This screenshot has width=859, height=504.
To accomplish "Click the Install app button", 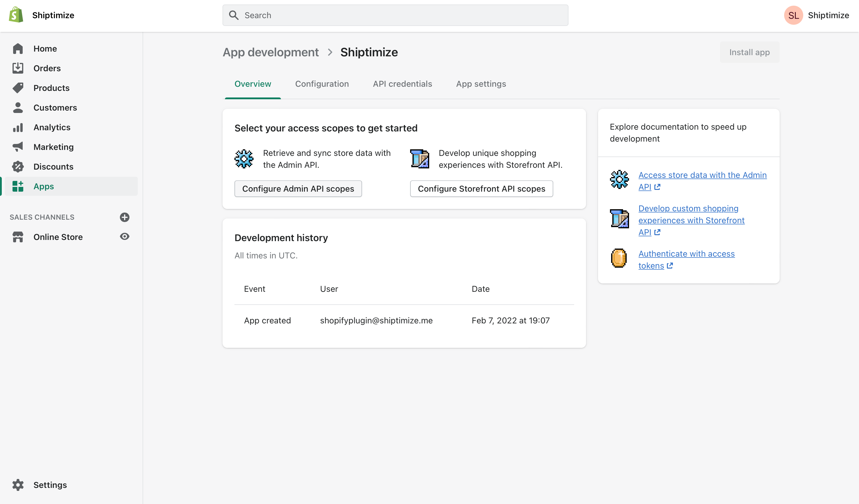I will pos(749,52).
